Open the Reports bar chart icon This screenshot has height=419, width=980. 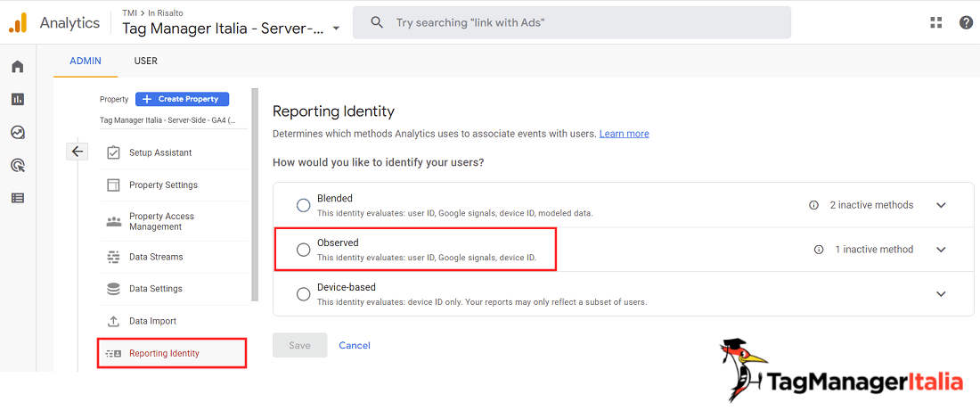[18, 99]
